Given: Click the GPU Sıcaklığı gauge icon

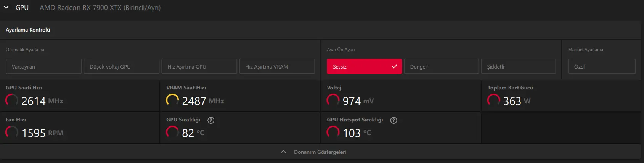Looking at the screenshot, I should [x=172, y=132].
